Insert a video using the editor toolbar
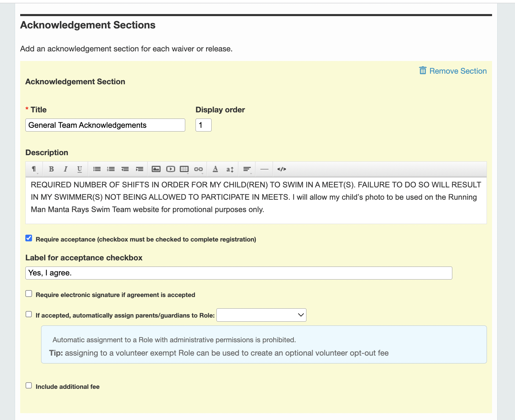The image size is (515, 420). click(x=170, y=169)
